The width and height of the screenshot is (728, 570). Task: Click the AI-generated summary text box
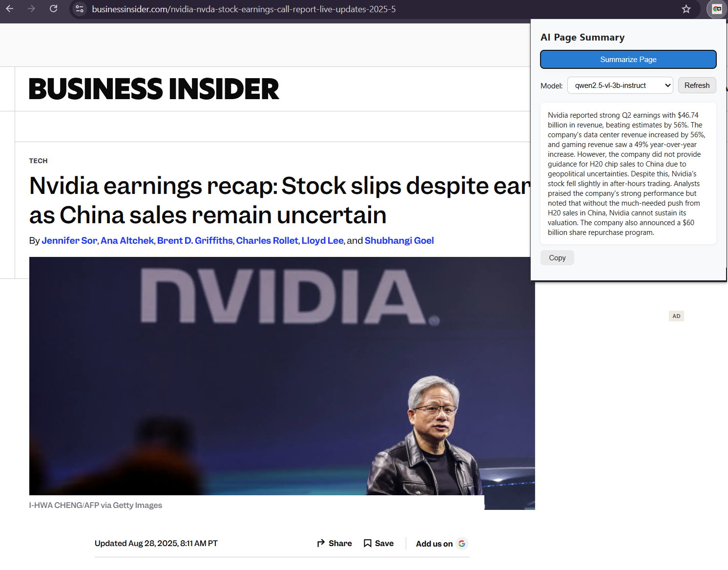tap(628, 173)
